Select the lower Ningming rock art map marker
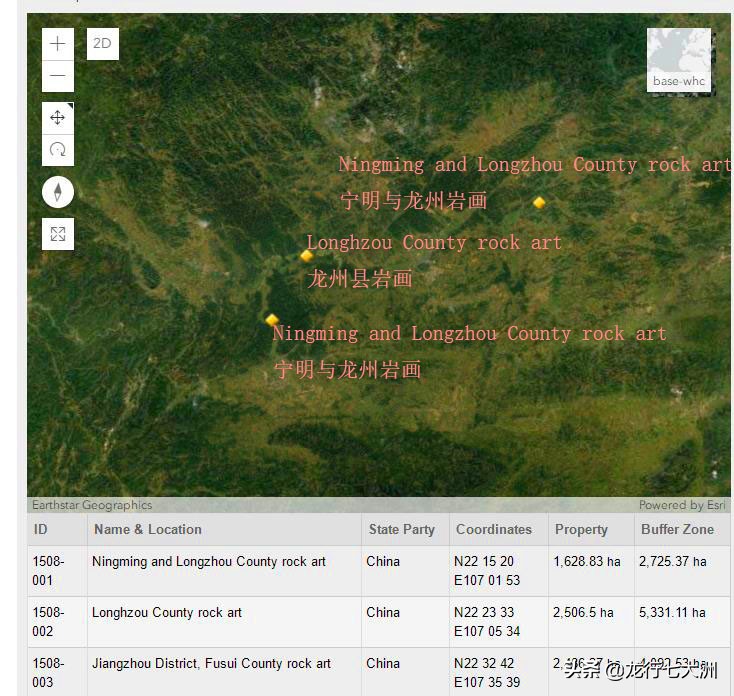 [x=272, y=320]
